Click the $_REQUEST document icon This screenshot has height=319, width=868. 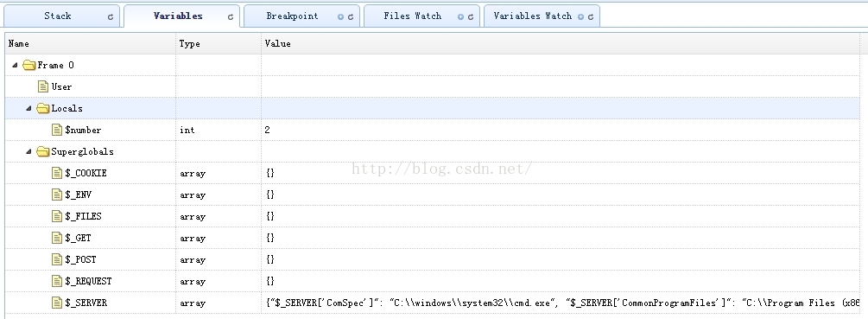tap(57, 281)
